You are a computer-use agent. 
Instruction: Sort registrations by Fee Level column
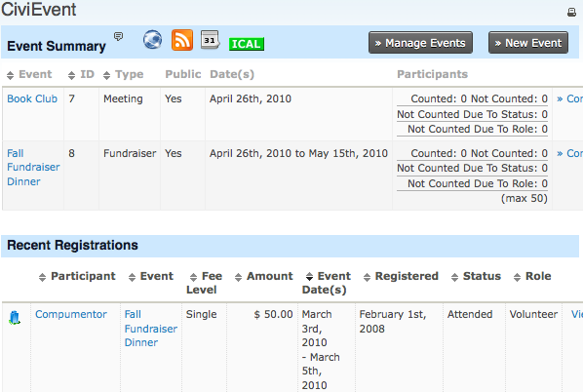(x=204, y=283)
